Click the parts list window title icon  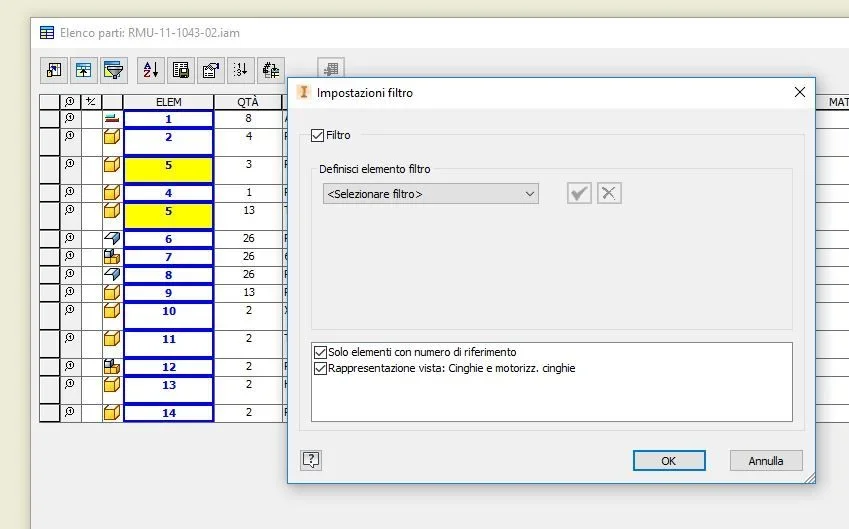coord(47,33)
